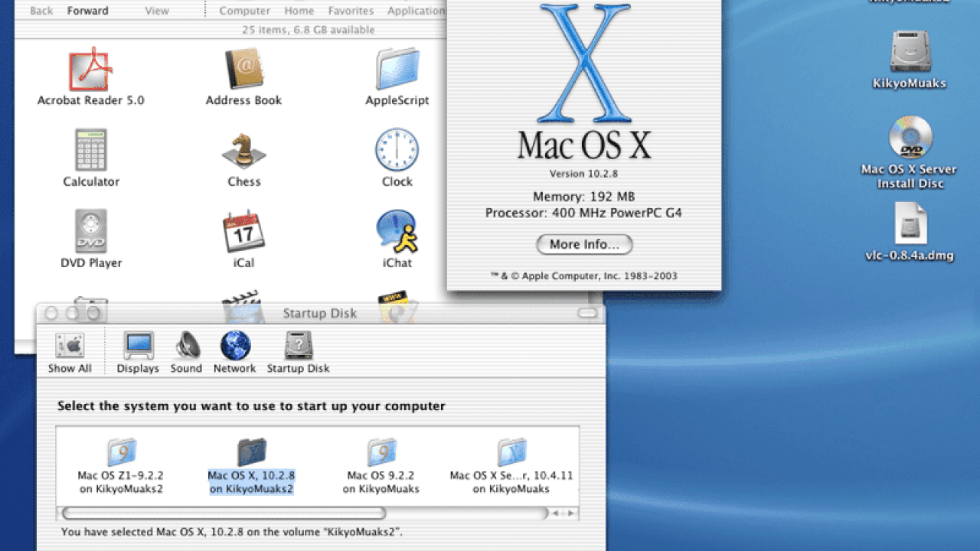The width and height of the screenshot is (980, 551).
Task: Open the Sound preference pane
Action: click(186, 353)
